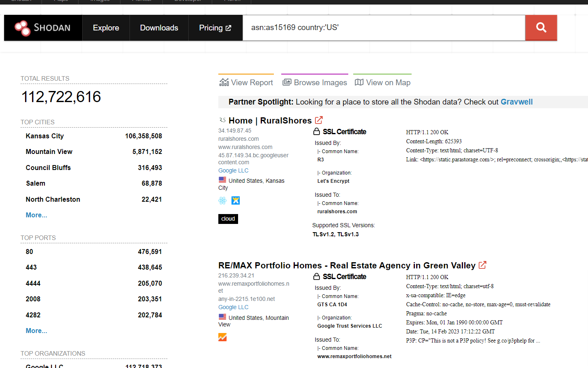Filter by port 80
The height and width of the screenshot is (368, 588).
29,252
